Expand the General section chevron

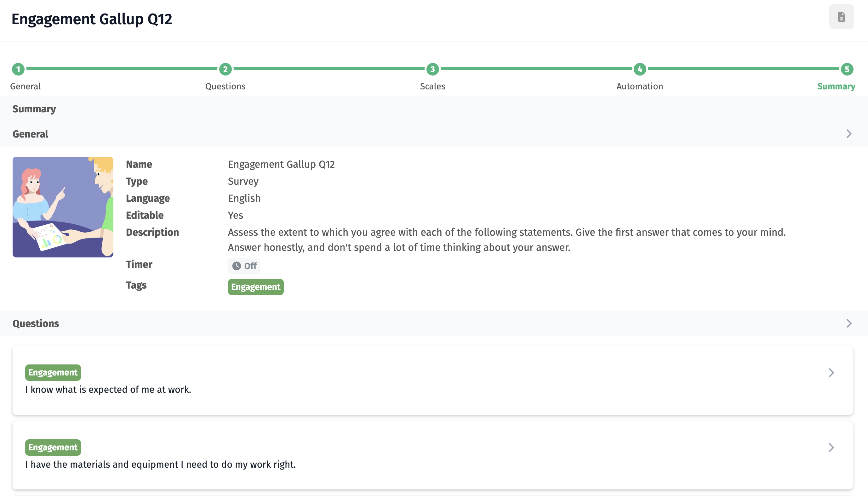(848, 134)
